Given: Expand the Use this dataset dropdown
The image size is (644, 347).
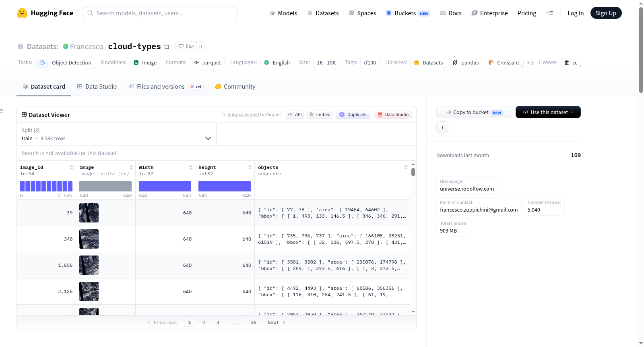Looking at the screenshot, I should click(x=548, y=112).
